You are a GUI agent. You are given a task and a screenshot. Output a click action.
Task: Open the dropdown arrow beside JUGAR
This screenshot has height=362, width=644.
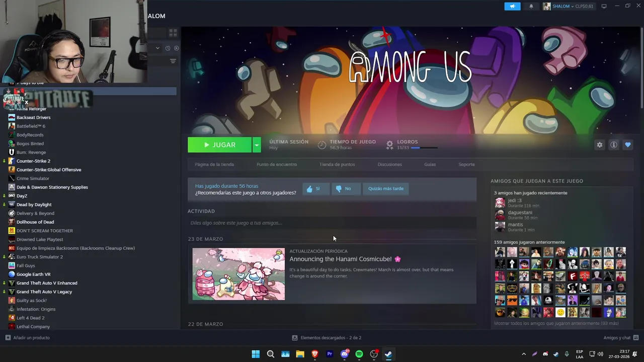tap(257, 145)
